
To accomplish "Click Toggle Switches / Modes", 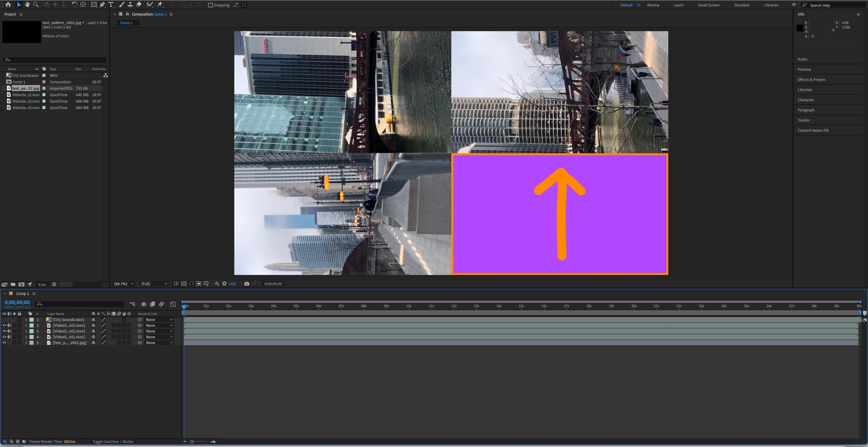I will pos(113,441).
